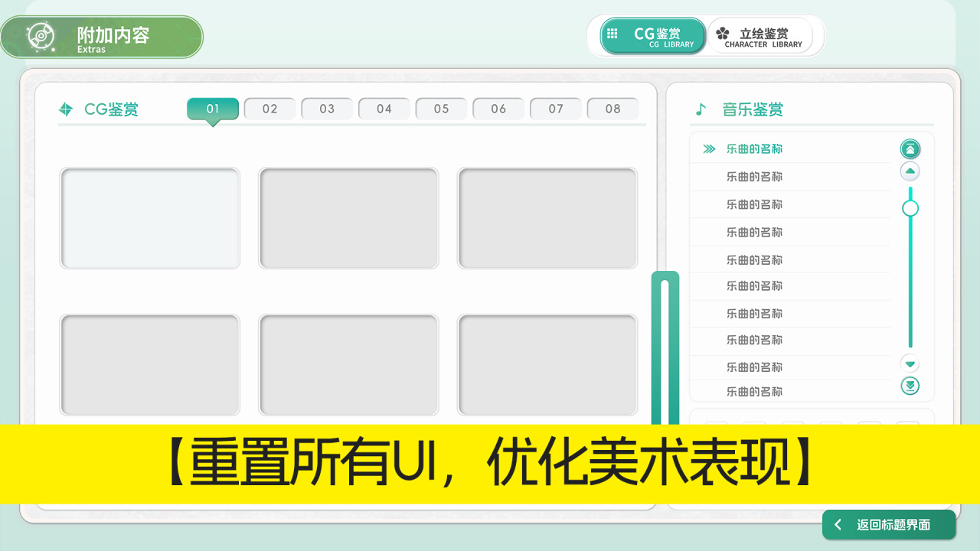Select CG page tab 03

click(327, 109)
